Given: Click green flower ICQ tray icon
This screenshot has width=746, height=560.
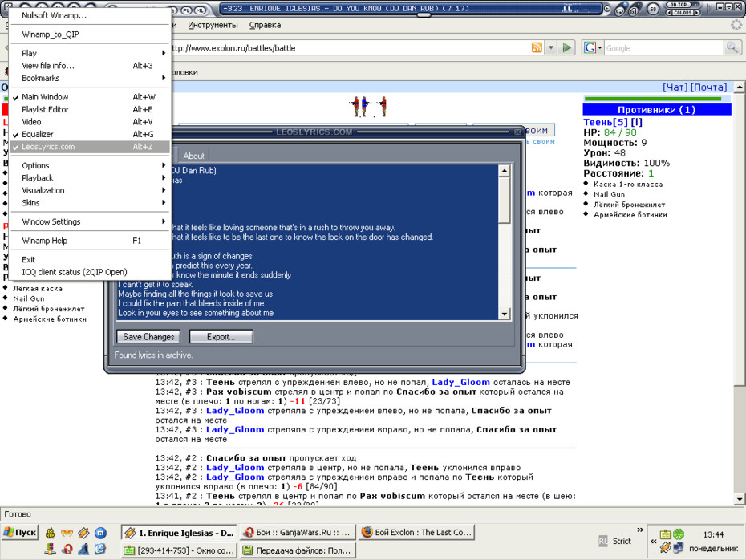Looking at the screenshot, I should (x=679, y=534).
